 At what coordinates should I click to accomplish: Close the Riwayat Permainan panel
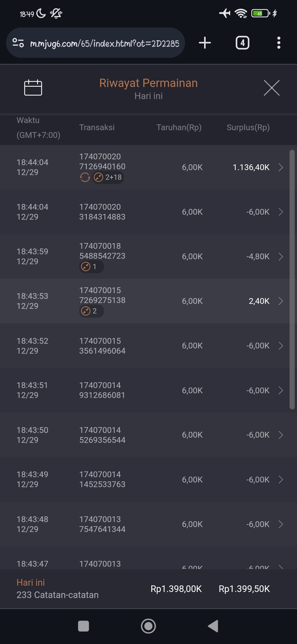point(271,88)
